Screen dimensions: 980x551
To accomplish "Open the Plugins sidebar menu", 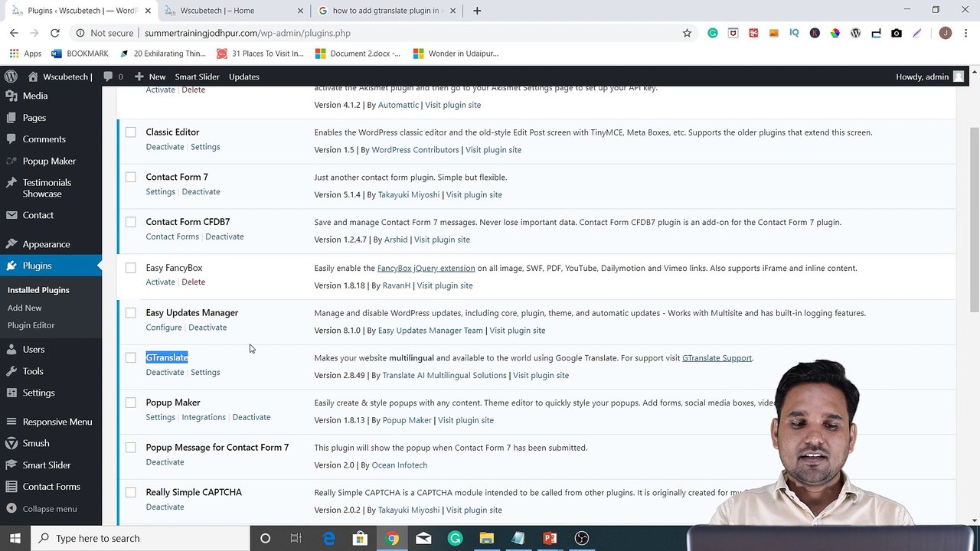I will 51,266.
